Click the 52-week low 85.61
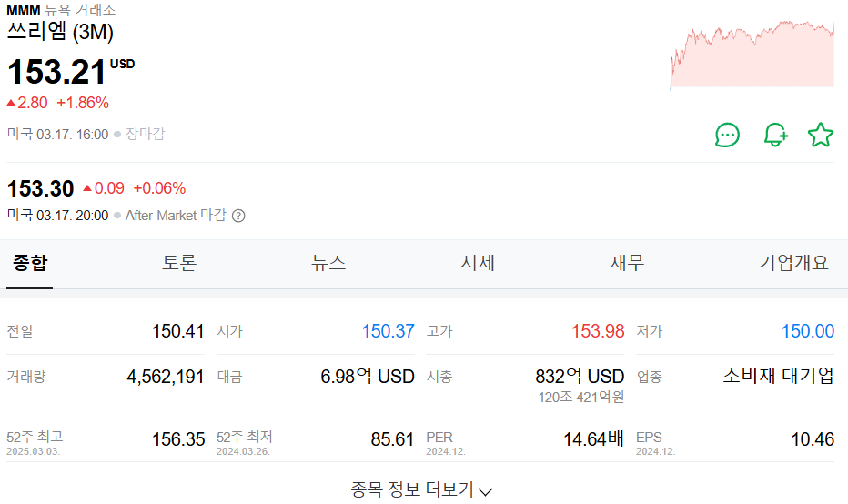 point(392,439)
